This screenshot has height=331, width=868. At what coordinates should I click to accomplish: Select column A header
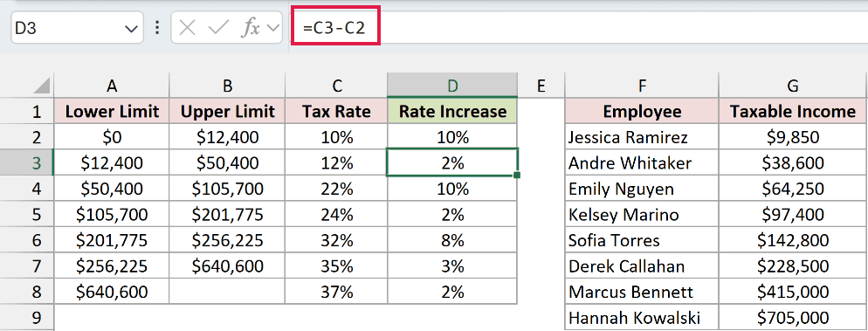(112, 86)
